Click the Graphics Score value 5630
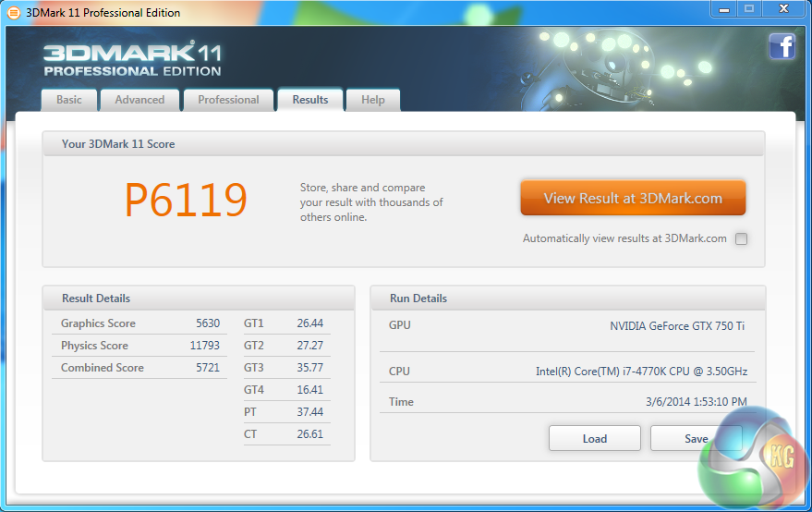The width and height of the screenshot is (812, 512). pos(208,323)
